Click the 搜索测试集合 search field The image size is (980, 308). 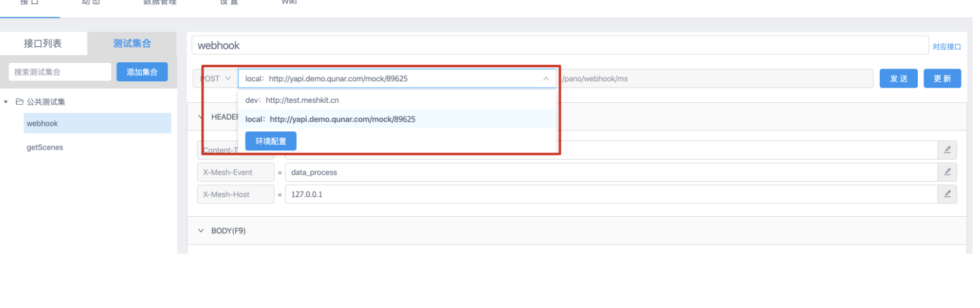[60, 72]
